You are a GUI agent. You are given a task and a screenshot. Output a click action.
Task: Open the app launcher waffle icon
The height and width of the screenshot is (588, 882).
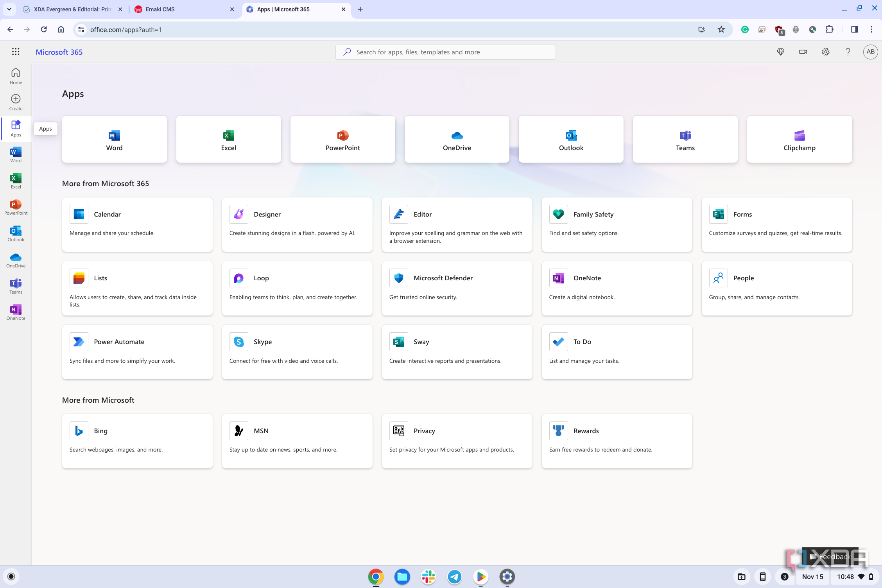(16, 52)
